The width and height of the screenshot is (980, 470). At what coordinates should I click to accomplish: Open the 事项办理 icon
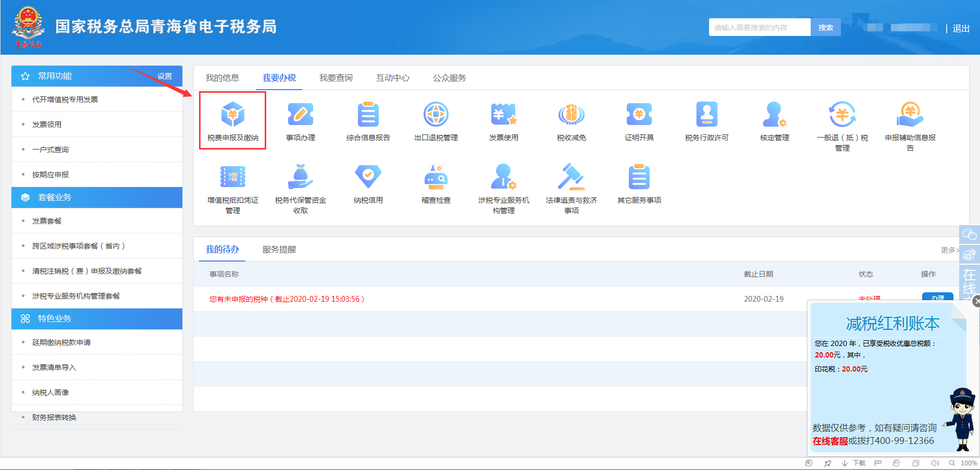pos(301,115)
